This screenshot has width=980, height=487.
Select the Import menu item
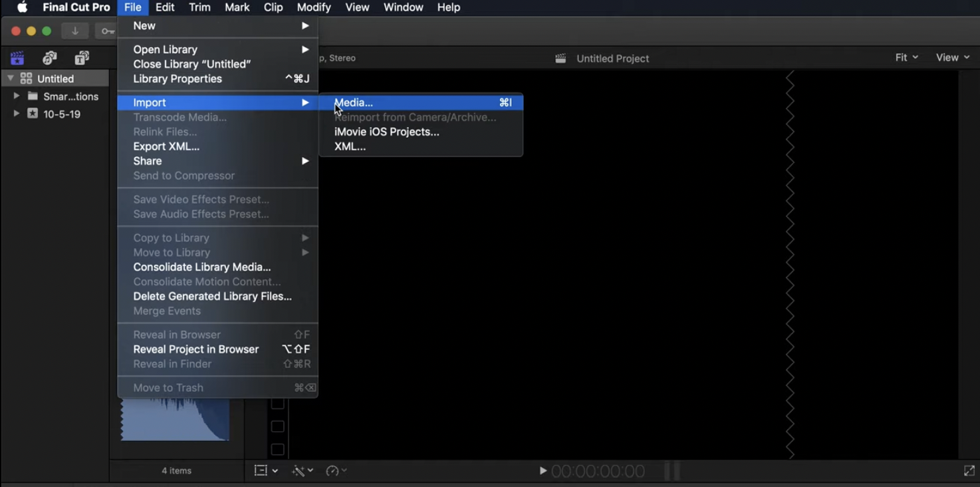point(217,102)
